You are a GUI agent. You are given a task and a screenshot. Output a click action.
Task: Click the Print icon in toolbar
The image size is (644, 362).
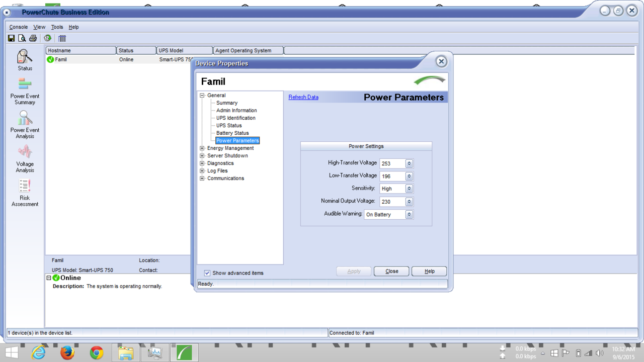coord(33,38)
